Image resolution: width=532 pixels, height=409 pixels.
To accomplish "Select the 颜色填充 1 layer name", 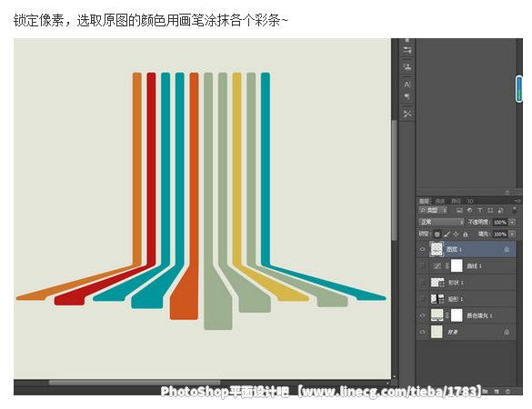I will (479, 315).
